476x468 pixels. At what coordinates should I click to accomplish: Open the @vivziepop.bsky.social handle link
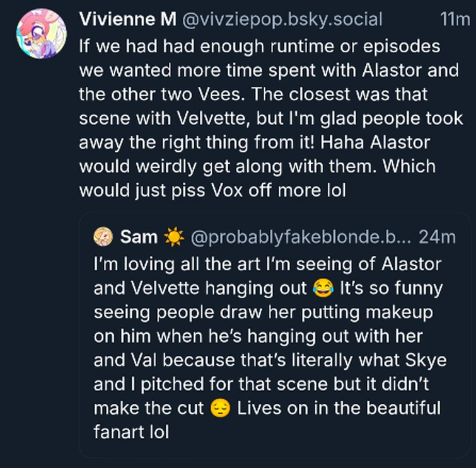coord(282,20)
